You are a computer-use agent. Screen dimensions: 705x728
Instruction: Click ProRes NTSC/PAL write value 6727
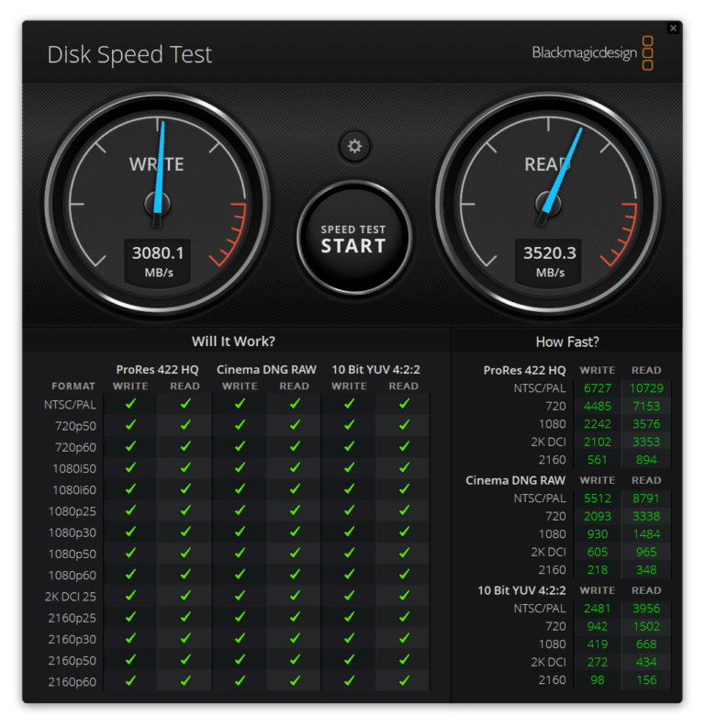click(x=598, y=388)
